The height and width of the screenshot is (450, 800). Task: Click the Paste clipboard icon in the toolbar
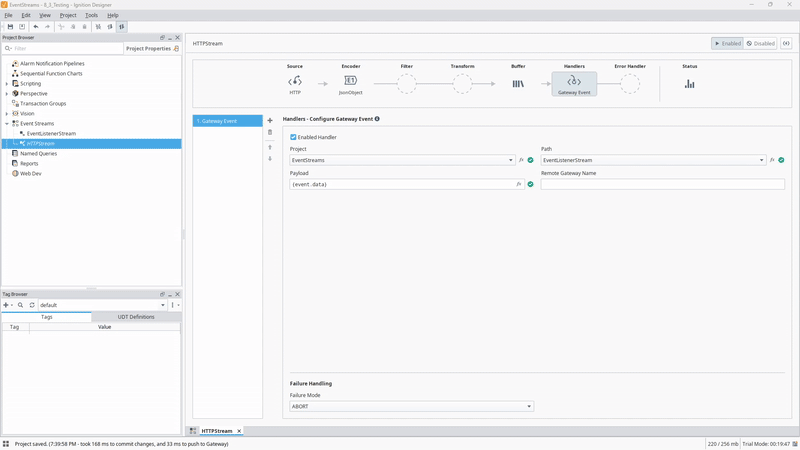coord(85,27)
